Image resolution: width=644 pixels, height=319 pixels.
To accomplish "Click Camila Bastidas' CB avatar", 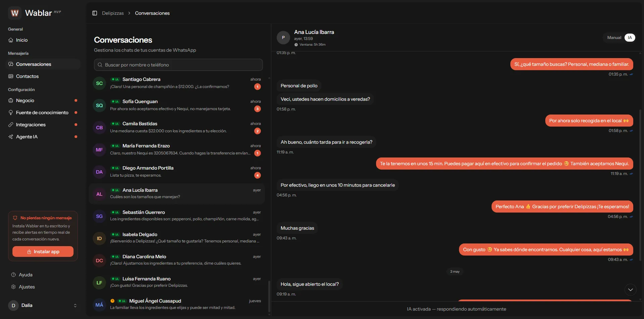I will tap(99, 128).
